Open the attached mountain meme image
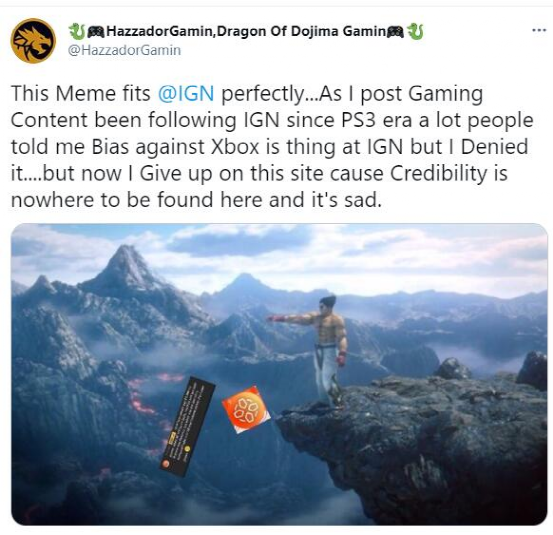The width and height of the screenshot is (553, 535). [279, 374]
